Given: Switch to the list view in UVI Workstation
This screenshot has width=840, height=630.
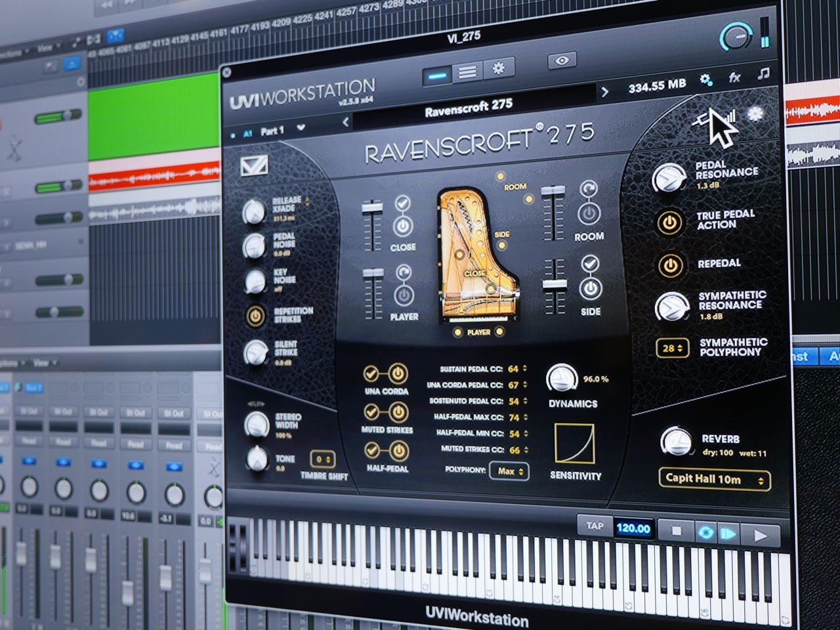Looking at the screenshot, I should tap(467, 72).
